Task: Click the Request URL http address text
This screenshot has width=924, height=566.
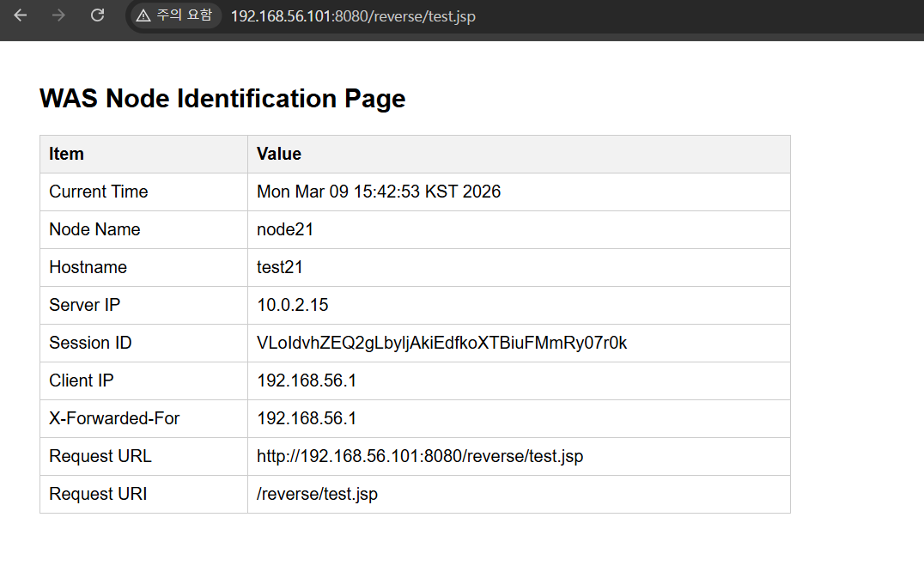Action: tap(420, 456)
